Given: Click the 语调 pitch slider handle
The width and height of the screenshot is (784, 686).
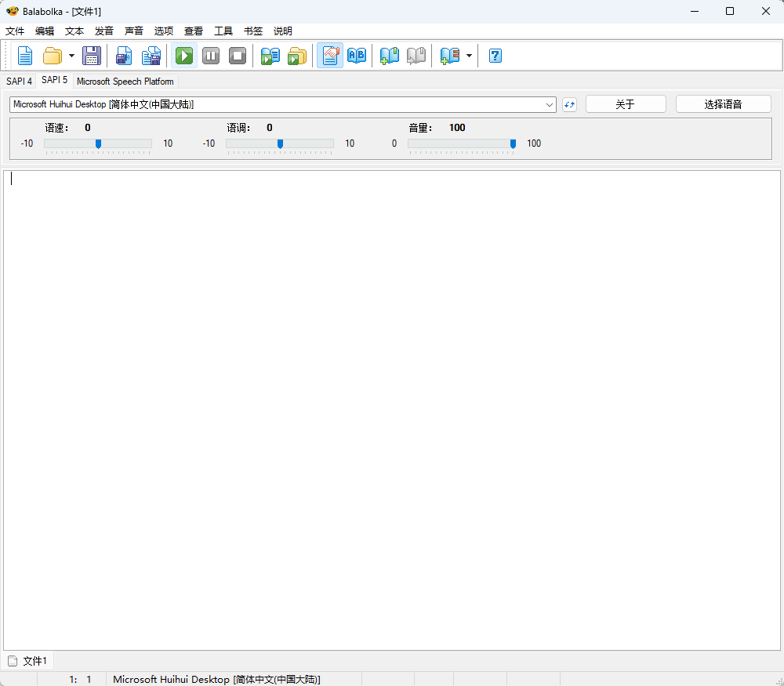Looking at the screenshot, I should tap(280, 144).
